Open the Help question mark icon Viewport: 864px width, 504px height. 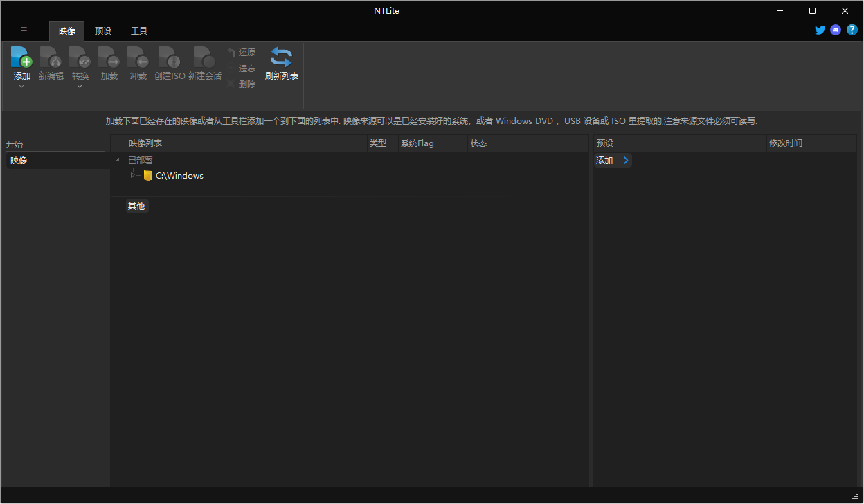point(852,30)
